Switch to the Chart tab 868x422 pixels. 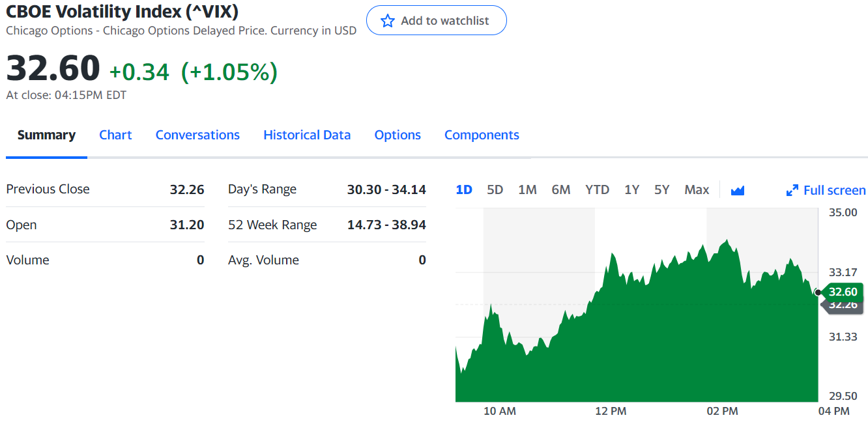(115, 135)
